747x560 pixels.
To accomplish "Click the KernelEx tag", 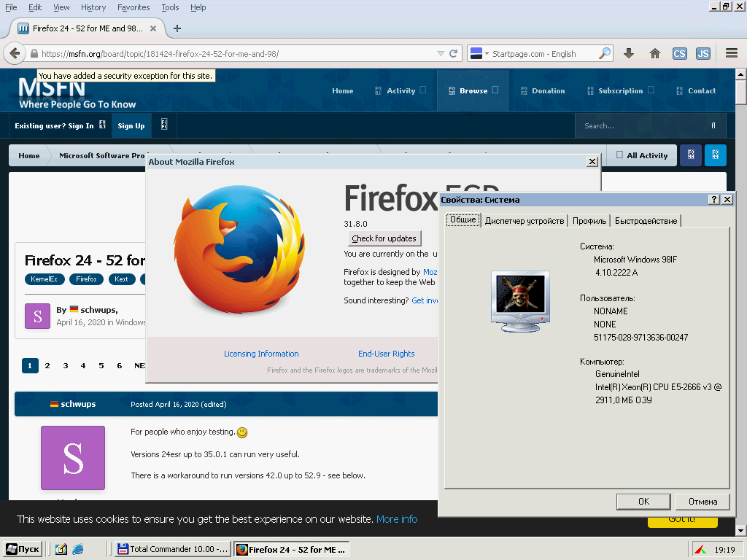I will tap(44, 279).
